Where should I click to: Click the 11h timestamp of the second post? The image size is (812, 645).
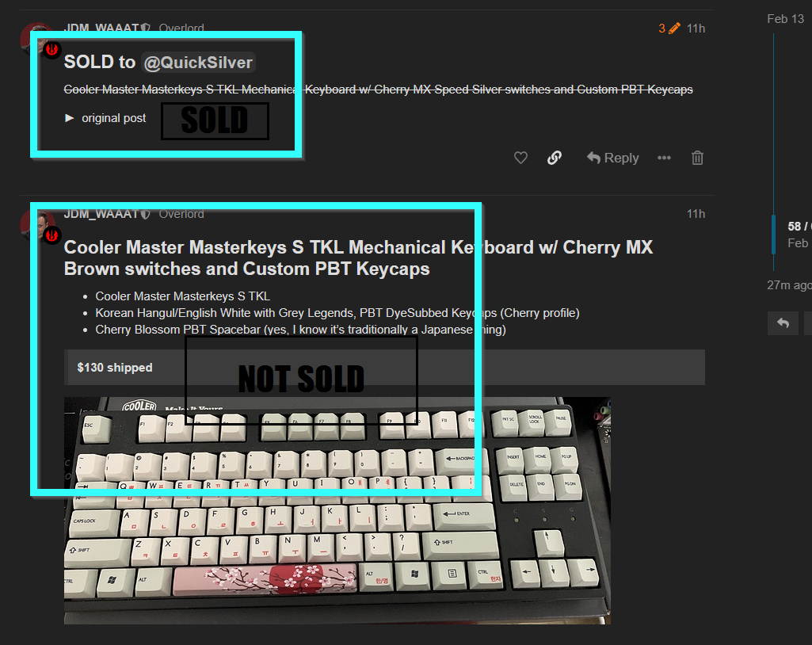696,214
